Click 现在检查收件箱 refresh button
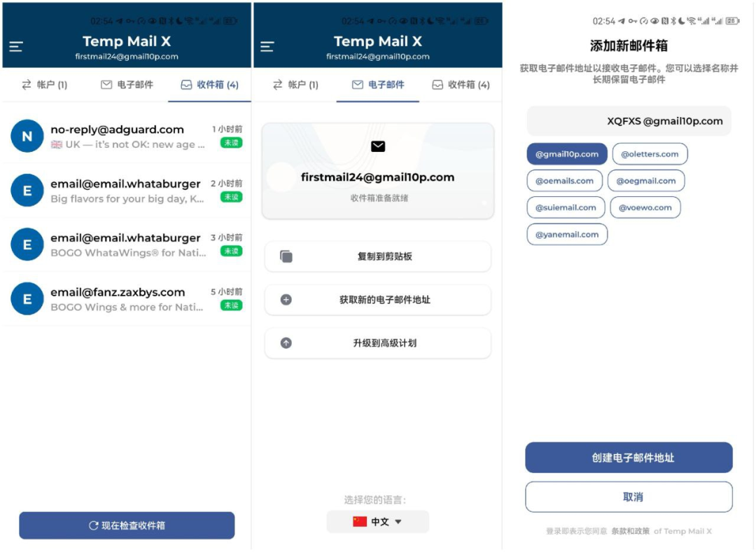The height and width of the screenshot is (552, 756). coord(127,525)
